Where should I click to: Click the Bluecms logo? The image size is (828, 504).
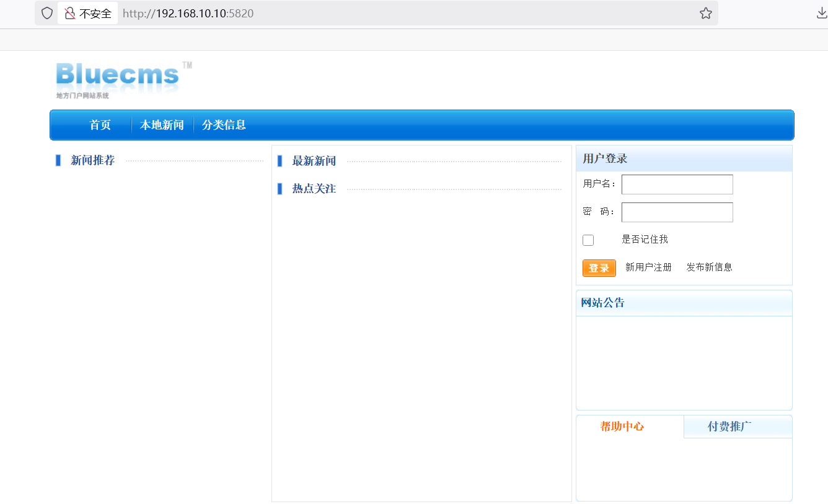[x=120, y=79]
